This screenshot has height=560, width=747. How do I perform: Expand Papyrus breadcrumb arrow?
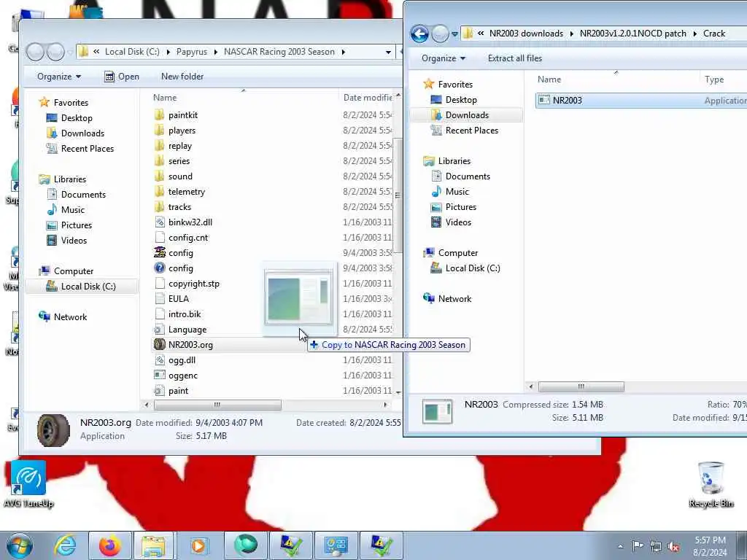[x=216, y=52]
